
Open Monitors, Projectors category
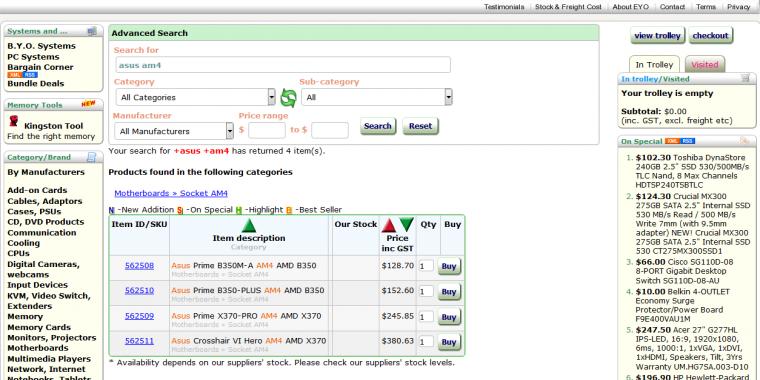[x=52, y=337]
